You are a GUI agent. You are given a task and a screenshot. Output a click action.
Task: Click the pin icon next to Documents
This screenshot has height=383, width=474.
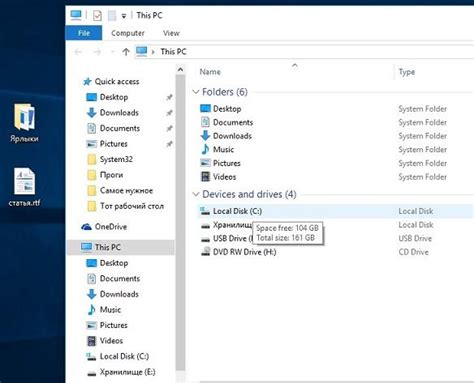169,128
